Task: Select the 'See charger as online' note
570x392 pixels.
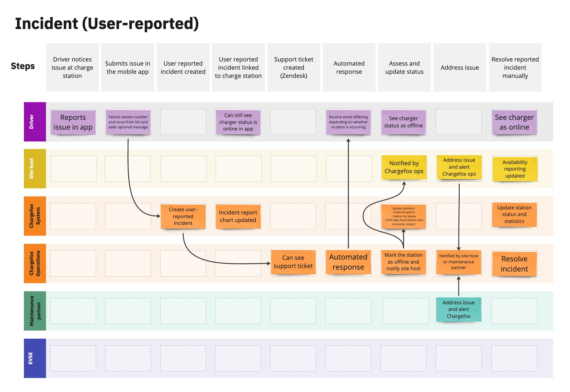Action: pos(514,122)
